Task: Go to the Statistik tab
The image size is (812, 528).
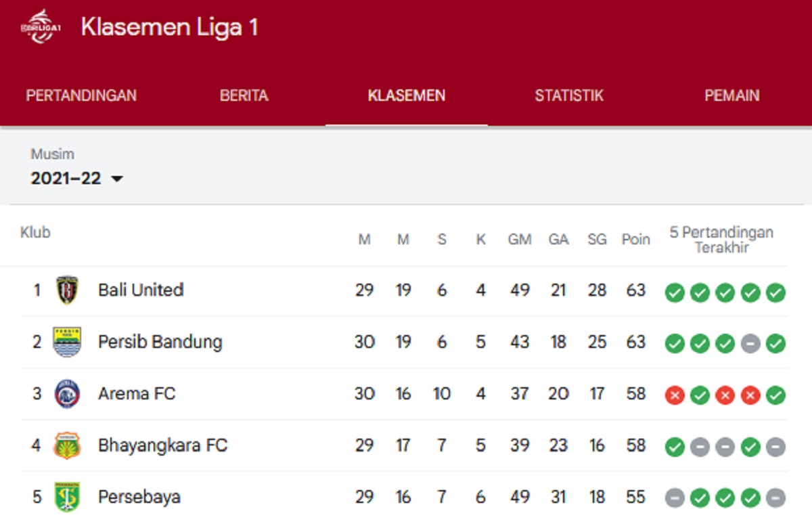Action: pyautogui.click(x=569, y=95)
